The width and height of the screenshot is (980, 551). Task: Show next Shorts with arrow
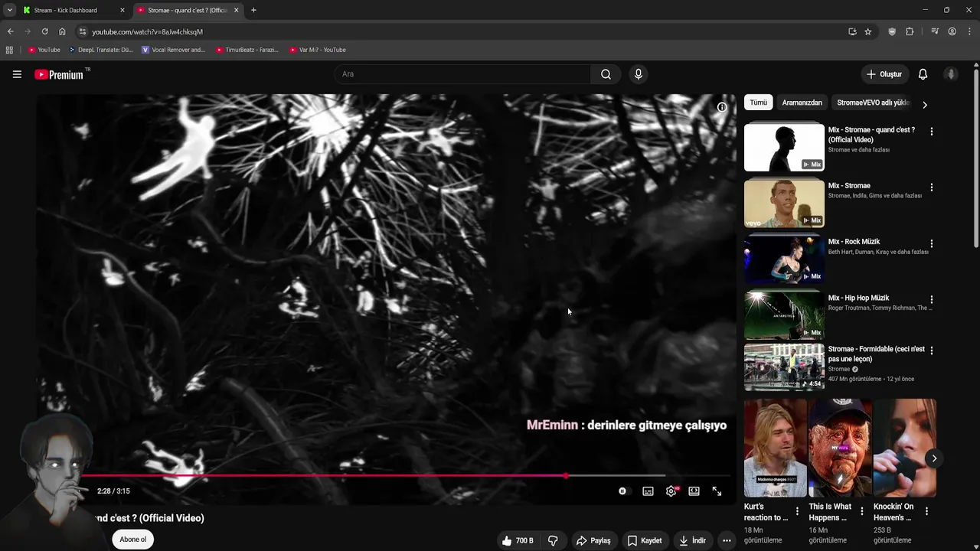point(934,458)
